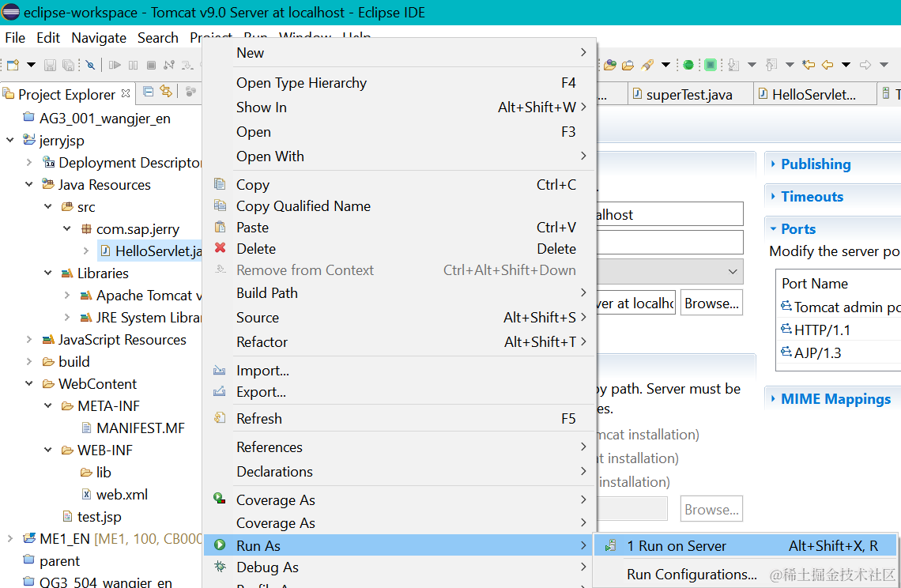Image resolution: width=901 pixels, height=588 pixels.
Task: Select web.xml in Project Explorer
Action: 115,494
